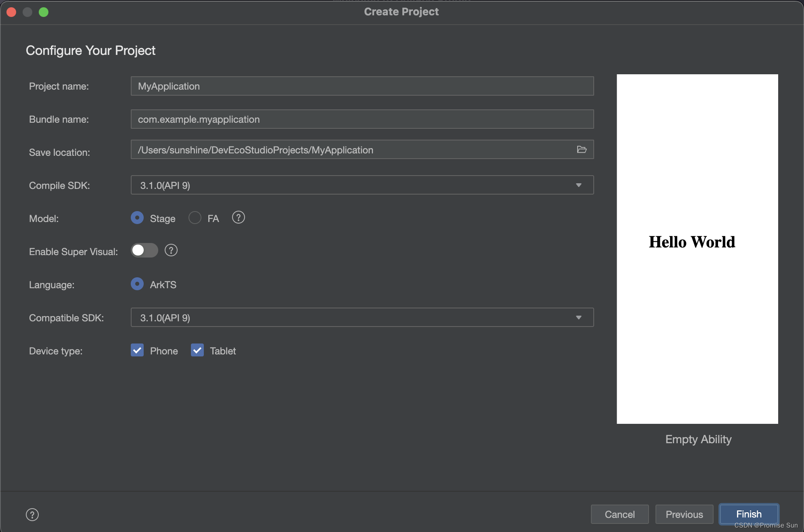
Task: Click the help icon next to Enable Super Visual
Action: coord(171,251)
